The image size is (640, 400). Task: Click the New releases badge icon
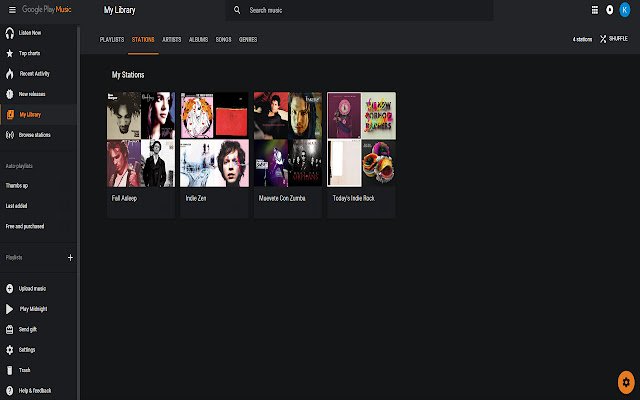coord(10,94)
